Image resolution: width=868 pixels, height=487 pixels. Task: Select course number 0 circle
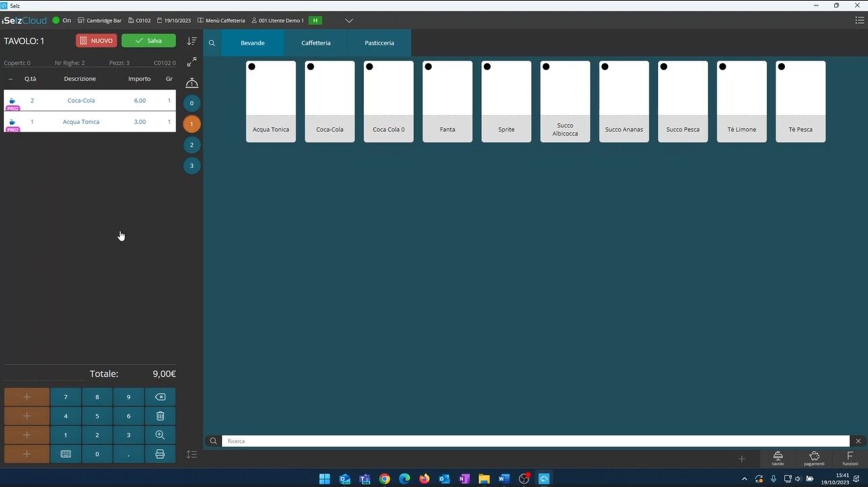192,103
